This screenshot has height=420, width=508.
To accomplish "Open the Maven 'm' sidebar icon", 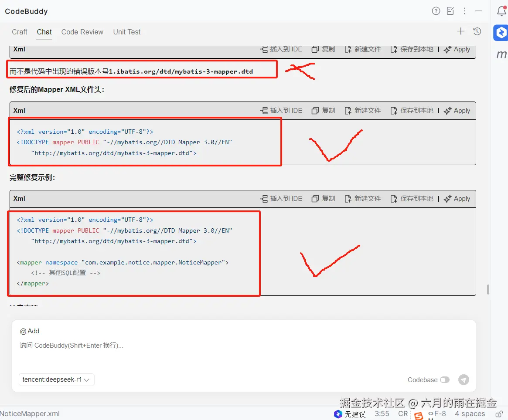I will coord(501,54).
